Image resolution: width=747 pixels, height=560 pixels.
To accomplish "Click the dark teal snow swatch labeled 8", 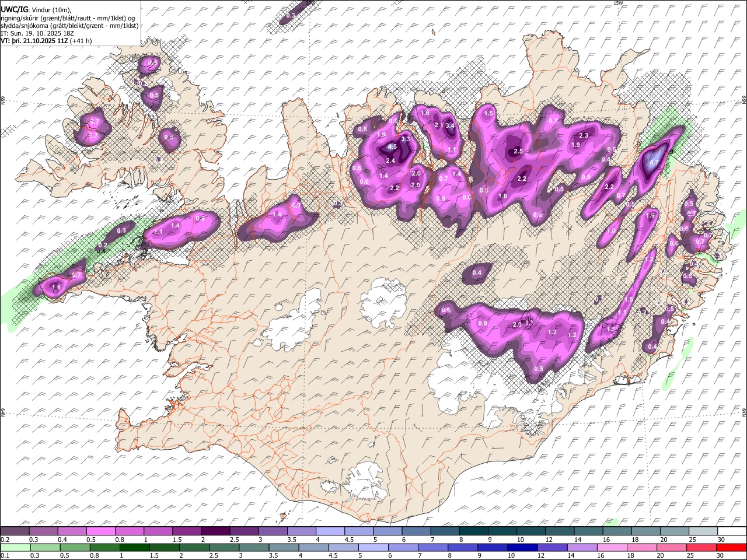I will pyautogui.click(x=473, y=531).
